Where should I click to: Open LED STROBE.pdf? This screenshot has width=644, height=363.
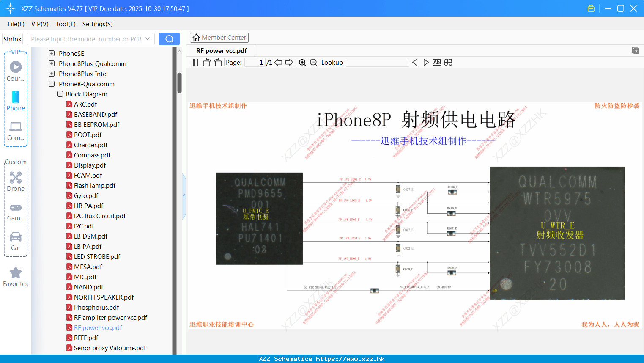(97, 256)
